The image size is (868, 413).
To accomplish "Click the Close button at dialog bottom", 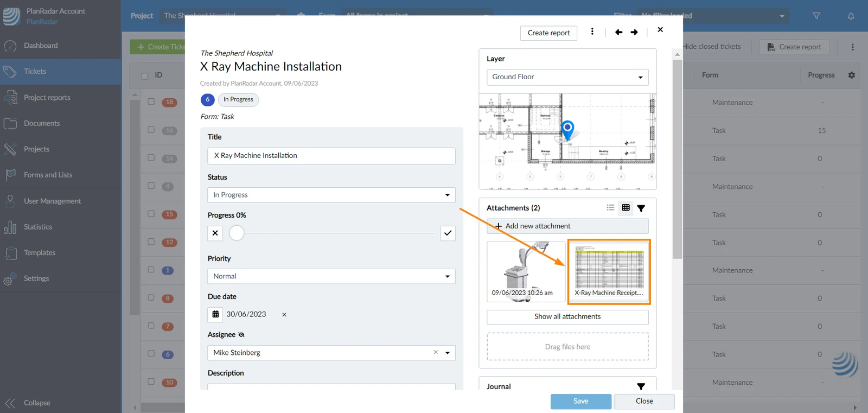I will (x=644, y=402).
